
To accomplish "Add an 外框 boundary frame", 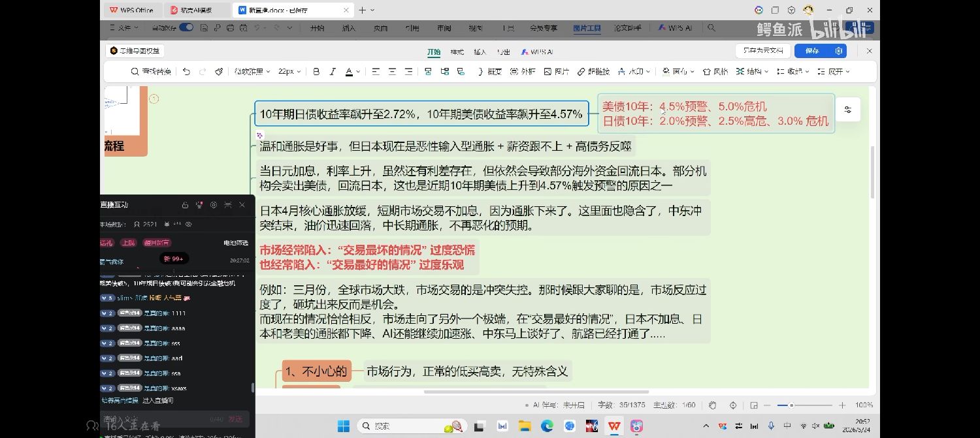I will [x=523, y=72].
